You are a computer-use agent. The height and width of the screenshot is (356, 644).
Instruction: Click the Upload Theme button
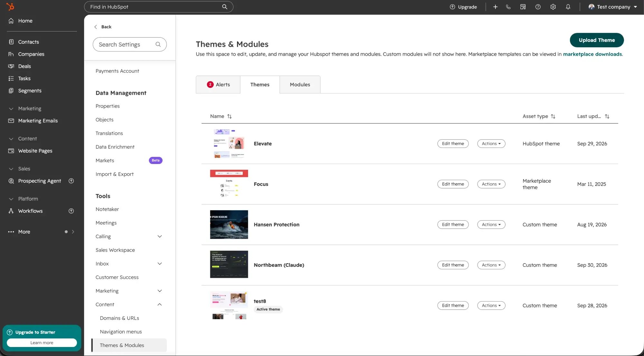(597, 40)
